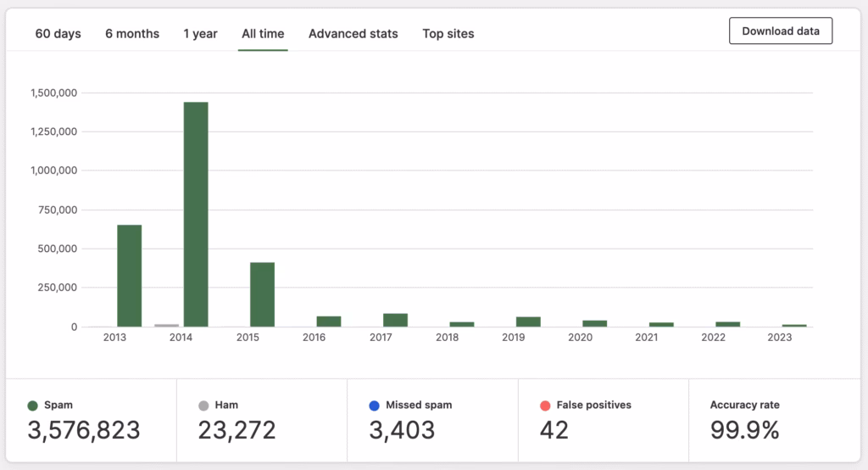Click the 2023 x-axis label

coord(779,338)
